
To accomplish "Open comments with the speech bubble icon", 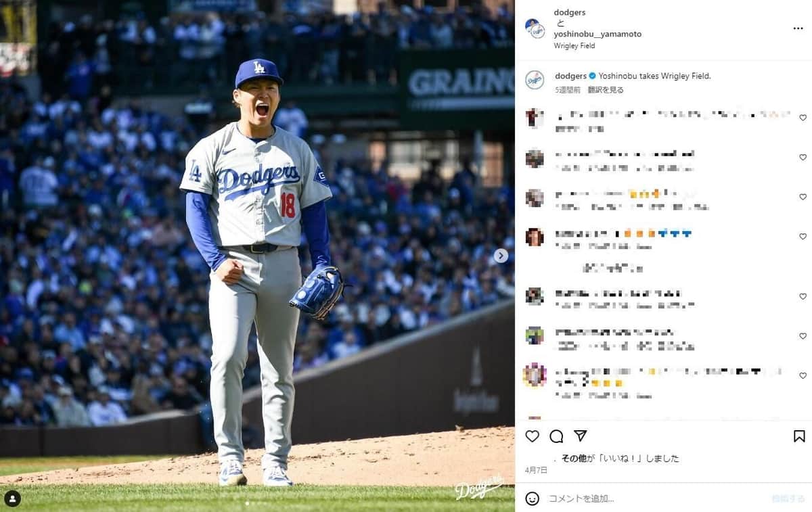I will pyautogui.click(x=556, y=436).
